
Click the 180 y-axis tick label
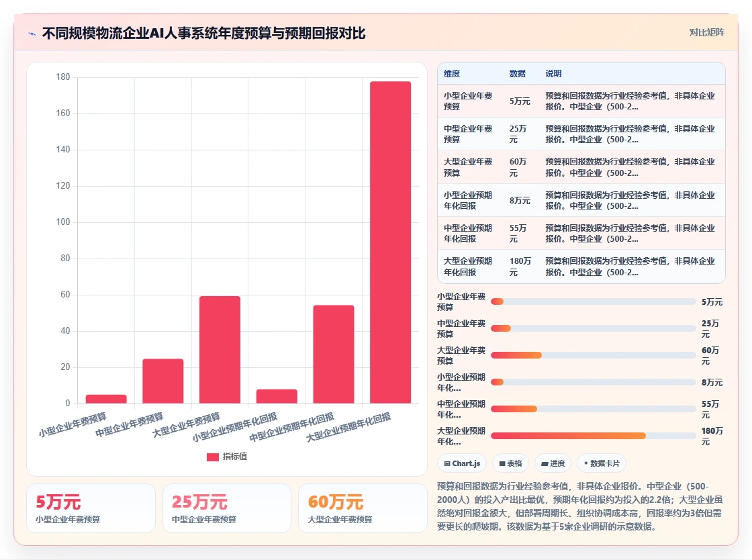coord(63,77)
